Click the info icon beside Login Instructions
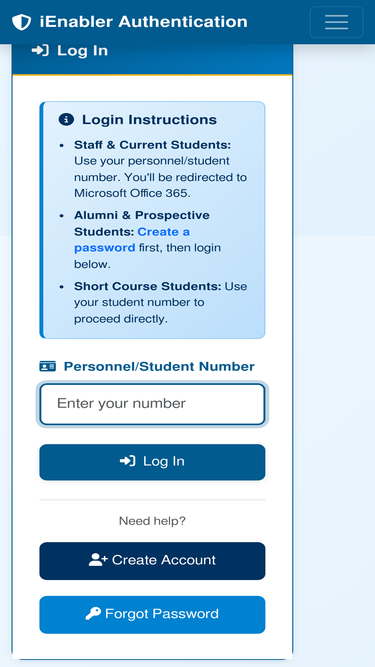Viewport: 375px width, 667px height. [66, 120]
